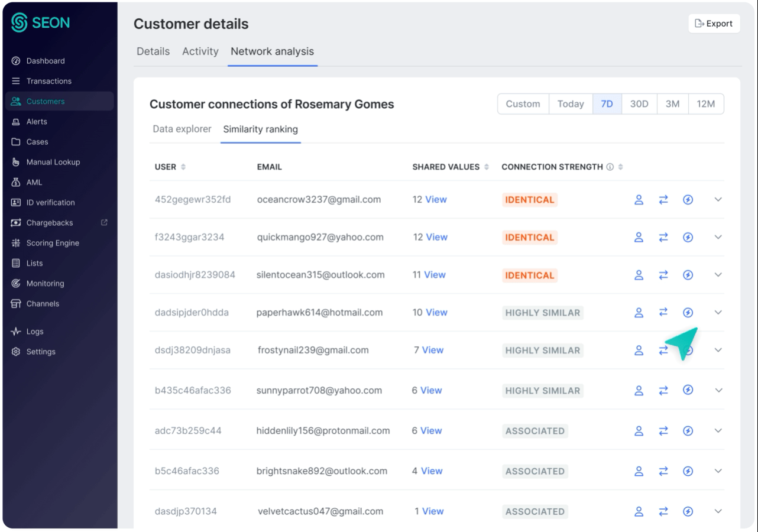The height and width of the screenshot is (532, 758).
Task: Select the 30D time range
Action: click(639, 104)
